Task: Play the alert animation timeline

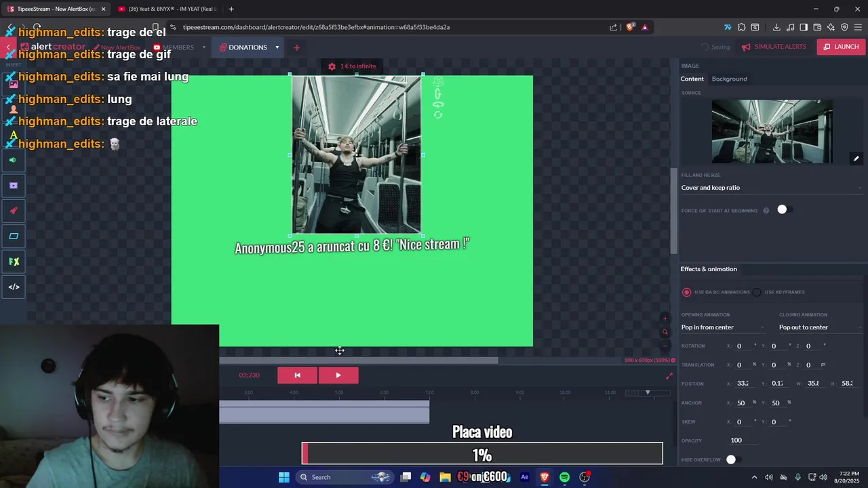Action: [338, 375]
